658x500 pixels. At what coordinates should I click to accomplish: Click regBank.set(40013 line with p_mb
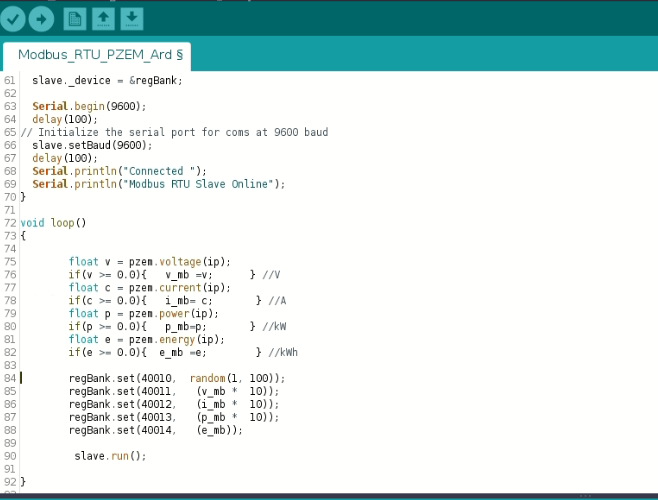pos(174,418)
